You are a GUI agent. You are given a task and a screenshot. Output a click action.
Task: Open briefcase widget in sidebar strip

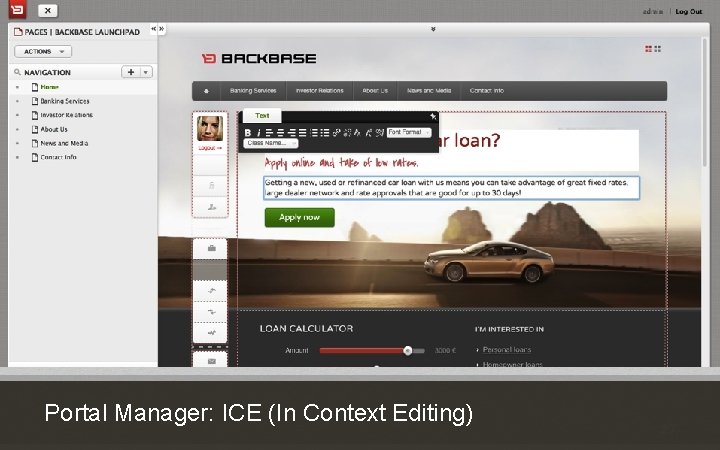click(x=211, y=248)
